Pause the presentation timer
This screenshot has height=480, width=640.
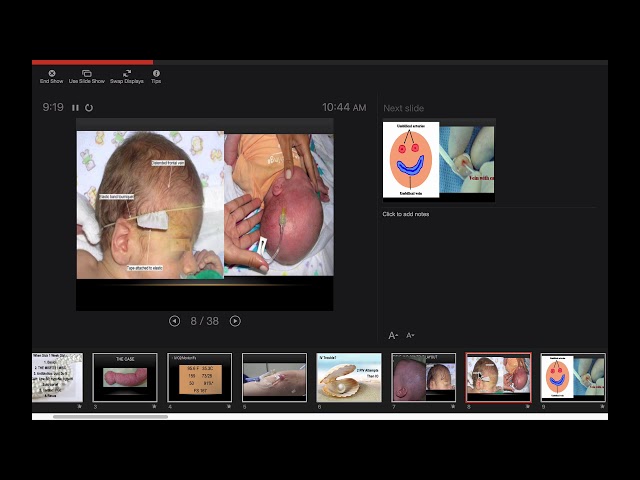click(x=75, y=108)
